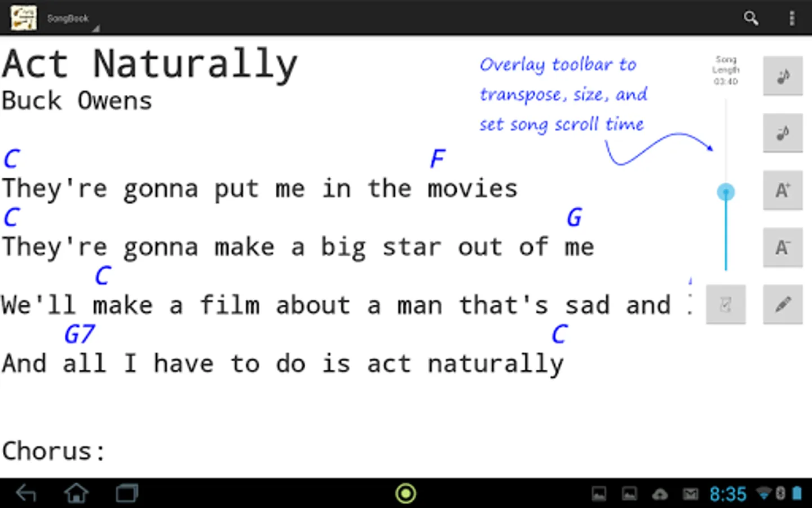Tap the hourglass scroll-time button

[x=726, y=305]
